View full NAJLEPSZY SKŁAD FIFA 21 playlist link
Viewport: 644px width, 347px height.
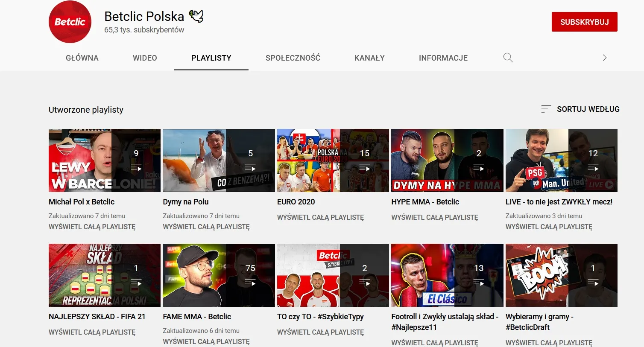coord(92,332)
